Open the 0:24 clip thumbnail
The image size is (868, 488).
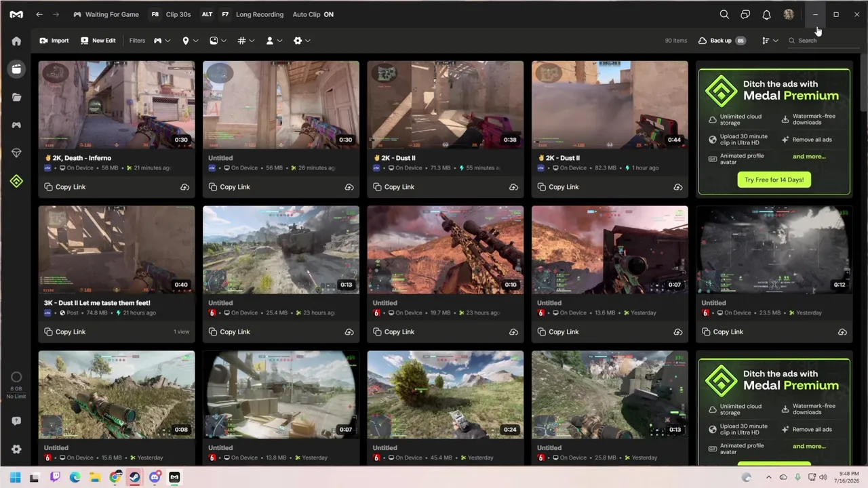(x=446, y=394)
